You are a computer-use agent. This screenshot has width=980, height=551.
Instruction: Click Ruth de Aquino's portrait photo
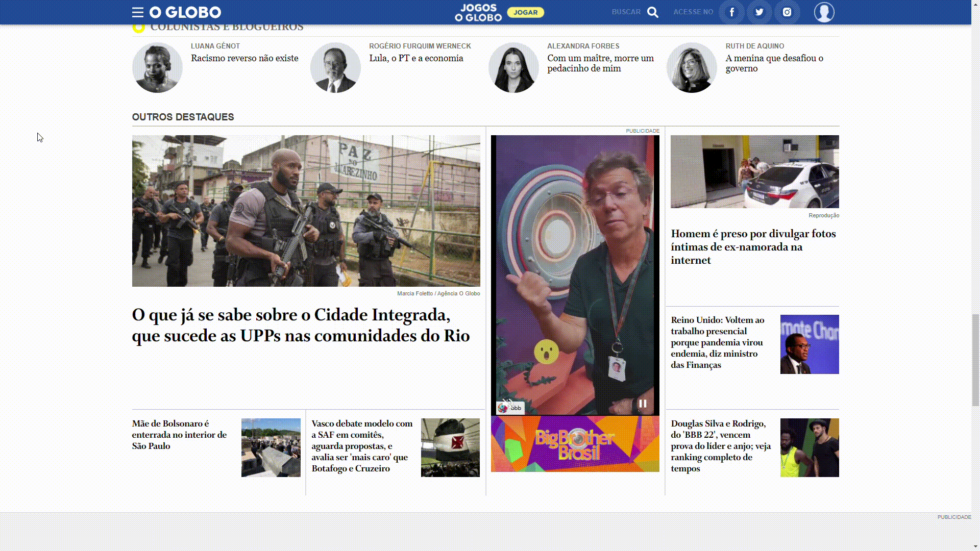click(691, 67)
